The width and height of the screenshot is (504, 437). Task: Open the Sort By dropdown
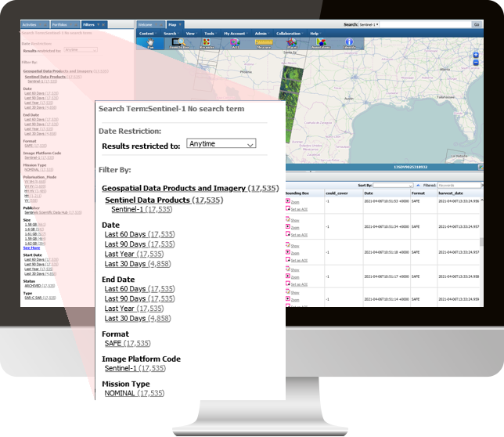click(x=393, y=186)
